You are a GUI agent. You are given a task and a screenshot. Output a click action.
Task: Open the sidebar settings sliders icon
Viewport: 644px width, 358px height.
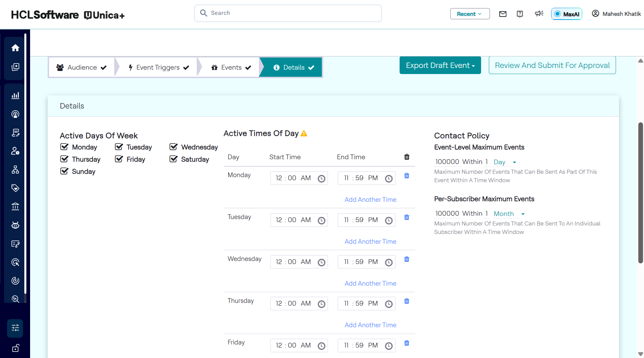coord(15,328)
